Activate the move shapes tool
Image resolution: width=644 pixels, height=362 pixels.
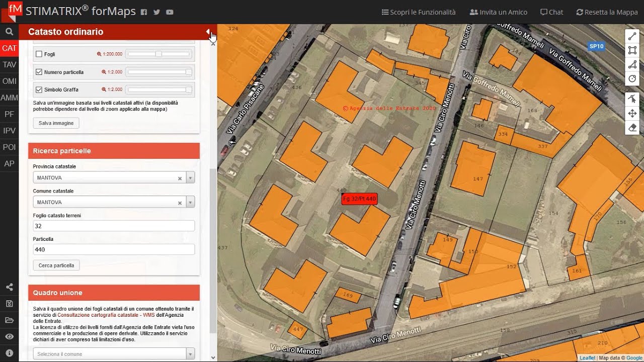[x=632, y=114]
